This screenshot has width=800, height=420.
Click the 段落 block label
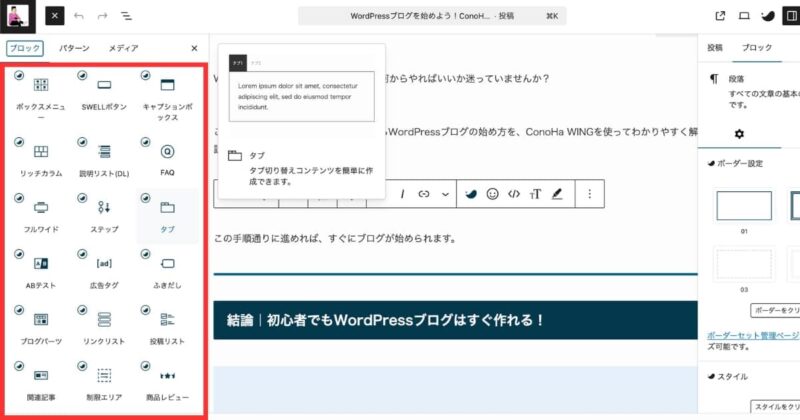coord(736,79)
